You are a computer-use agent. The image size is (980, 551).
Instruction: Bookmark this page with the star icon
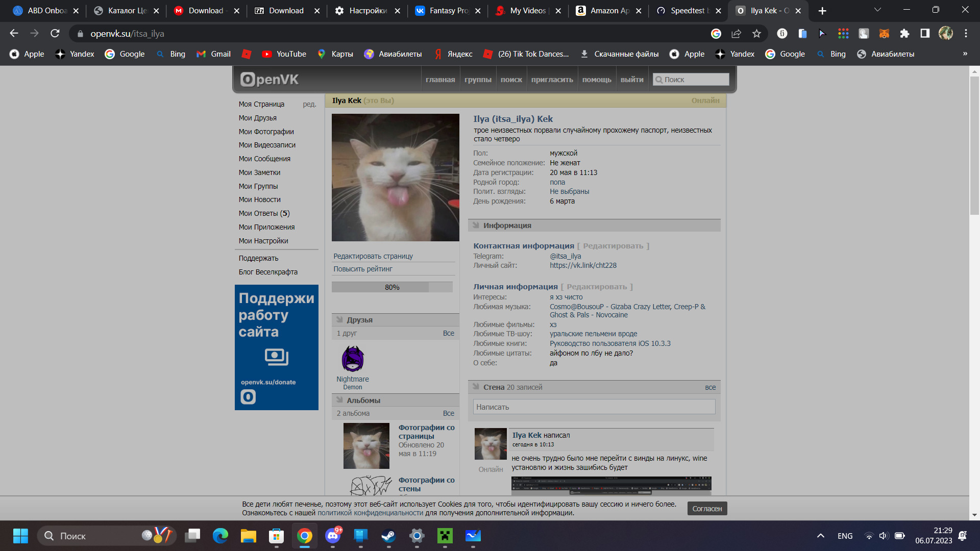(x=756, y=34)
